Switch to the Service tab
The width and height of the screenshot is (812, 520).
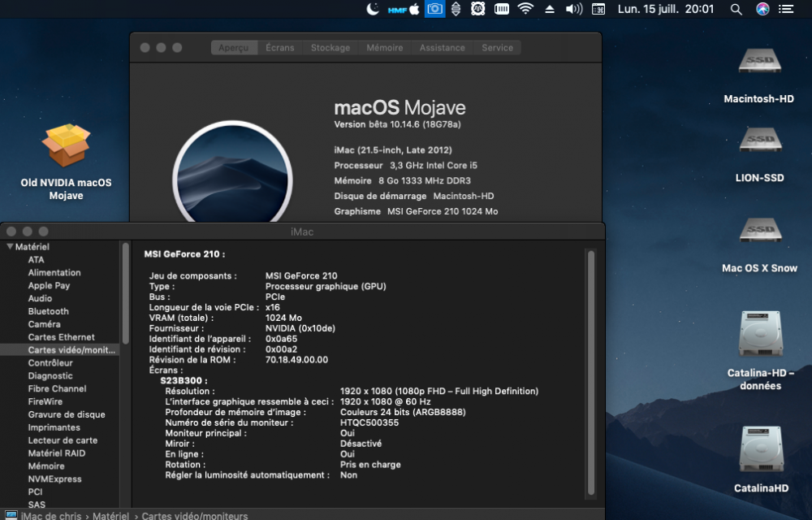tap(497, 48)
